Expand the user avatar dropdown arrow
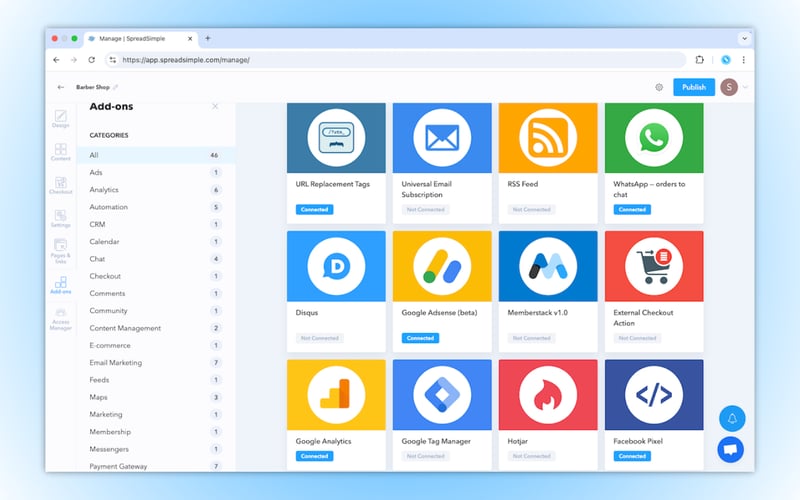This screenshot has width=800, height=500. (745, 87)
